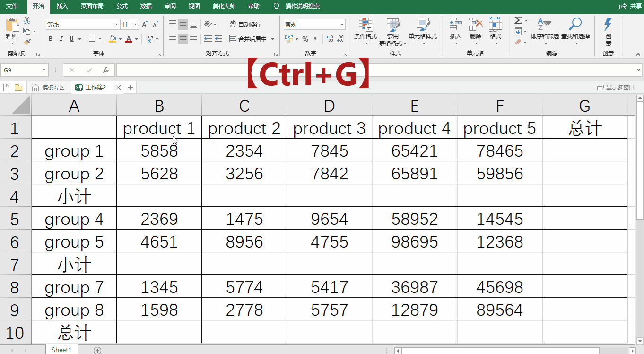This screenshot has width=644, height=354.
Task: Increase decimal places
Action: [x=330, y=39]
